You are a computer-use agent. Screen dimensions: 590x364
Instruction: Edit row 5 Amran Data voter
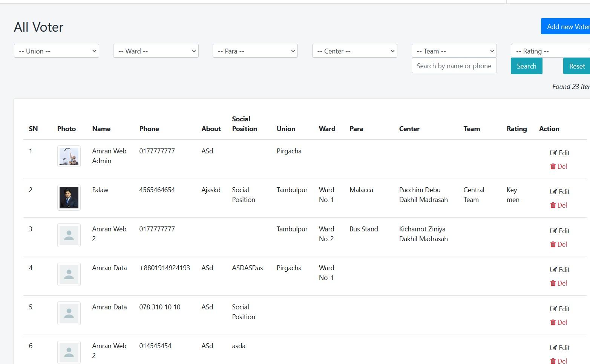pos(560,309)
